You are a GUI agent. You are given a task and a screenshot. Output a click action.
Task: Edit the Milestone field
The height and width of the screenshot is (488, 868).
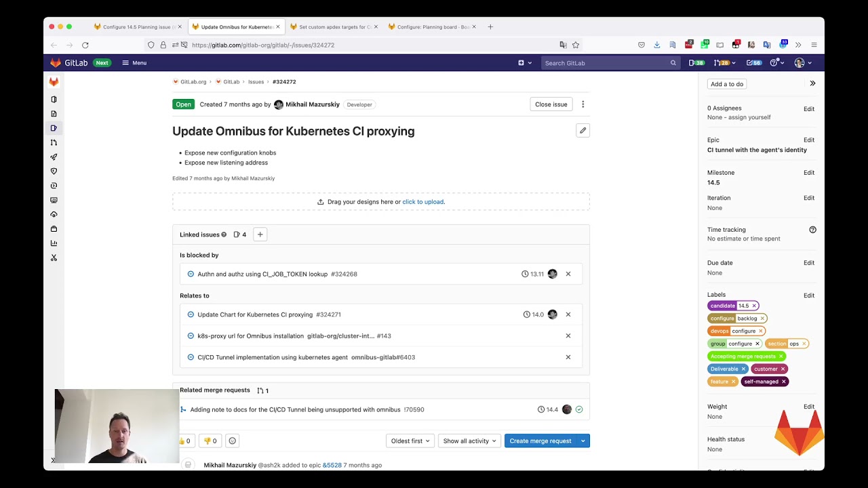[x=809, y=173]
